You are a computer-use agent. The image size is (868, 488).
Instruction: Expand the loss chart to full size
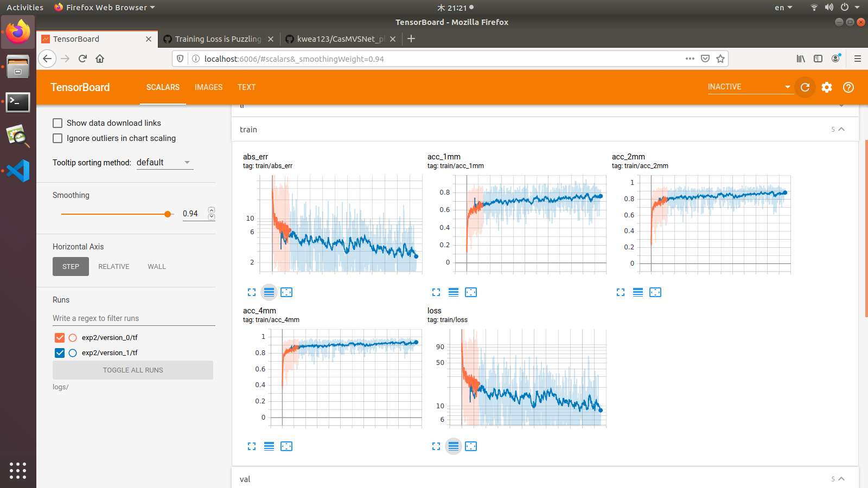(x=436, y=446)
